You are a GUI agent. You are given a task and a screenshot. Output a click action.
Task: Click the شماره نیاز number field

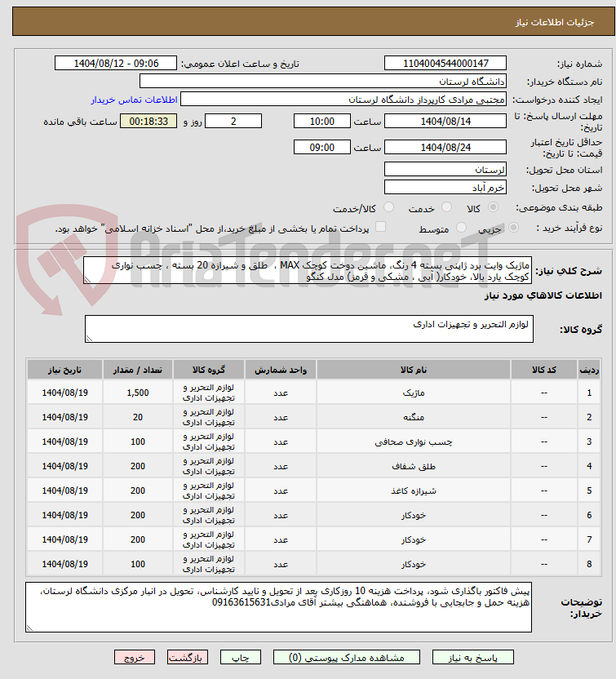tap(445, 63)
